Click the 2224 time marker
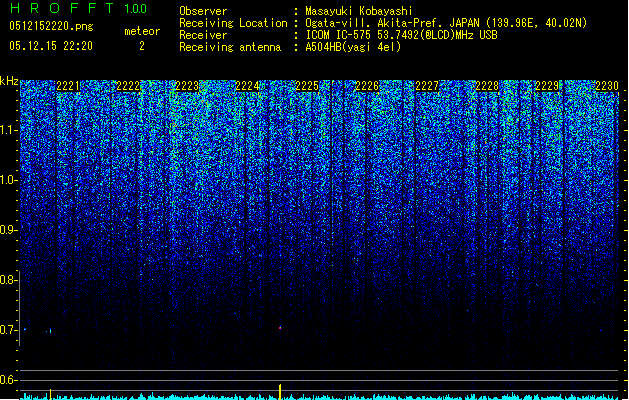 pos(248,86)
